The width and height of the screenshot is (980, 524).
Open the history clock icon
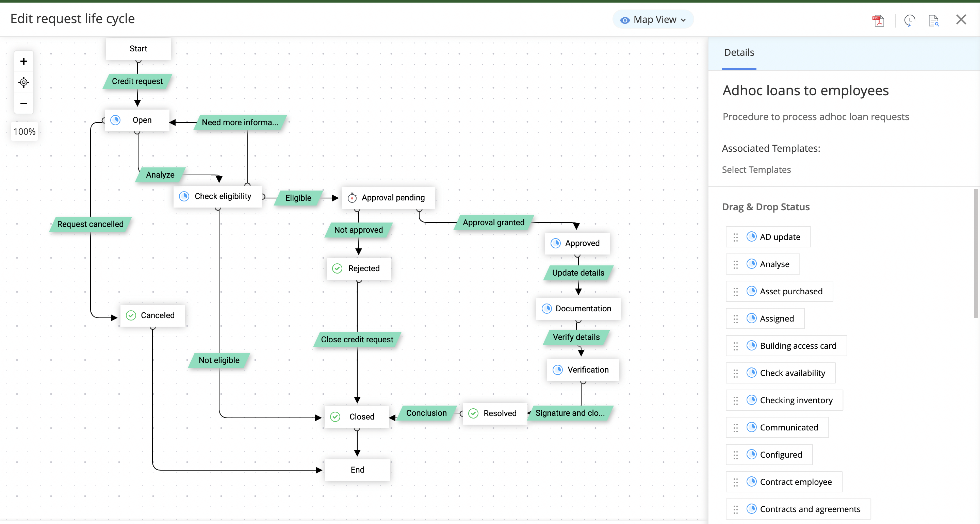[x=909, y=20]
